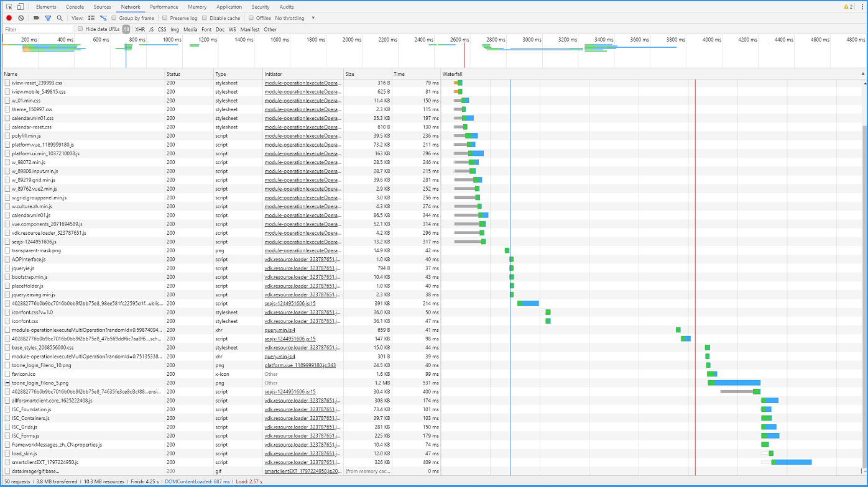Open the Audits tab
The image size is (868, 487).
pyautogui.click(x=287, y=7)
